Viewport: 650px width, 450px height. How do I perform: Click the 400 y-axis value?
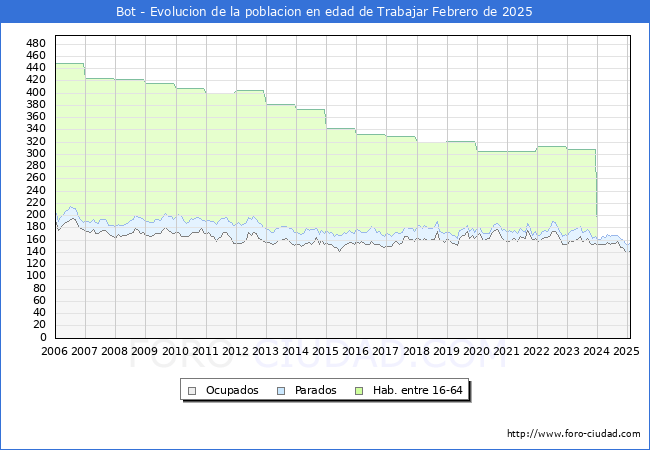pyautogui.click(x=36, y=92)
